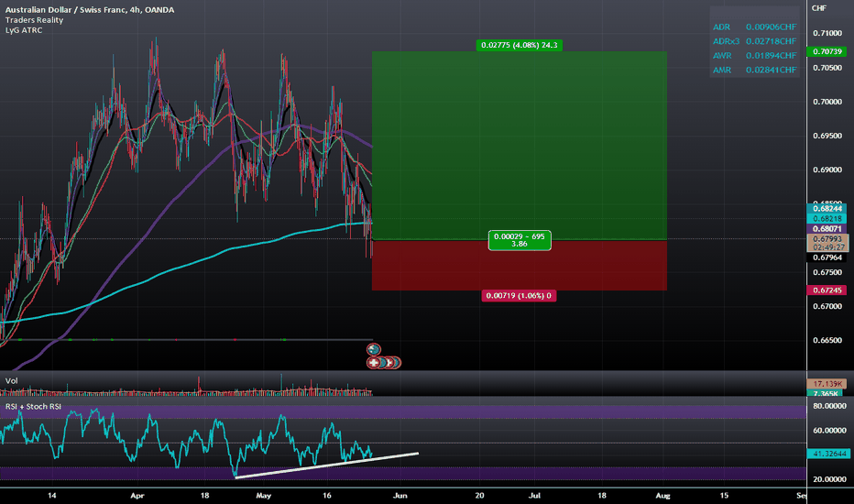Click the volume value tag 17.139K
Viewport: 854px width, 504px height.
(x=827, y=384)
